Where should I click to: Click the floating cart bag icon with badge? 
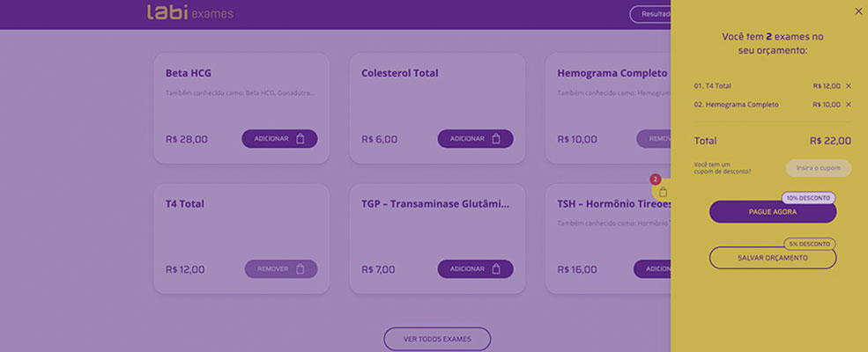663,192
